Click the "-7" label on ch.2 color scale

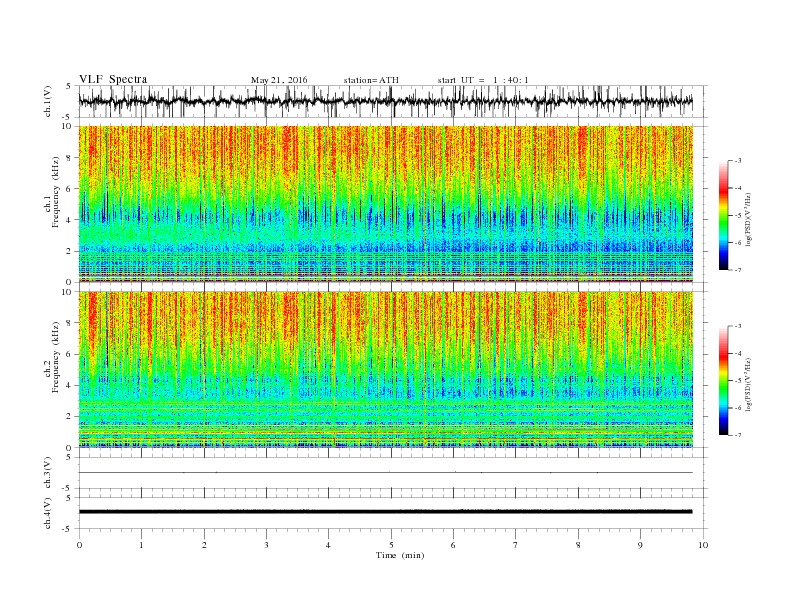click(737, 435)
